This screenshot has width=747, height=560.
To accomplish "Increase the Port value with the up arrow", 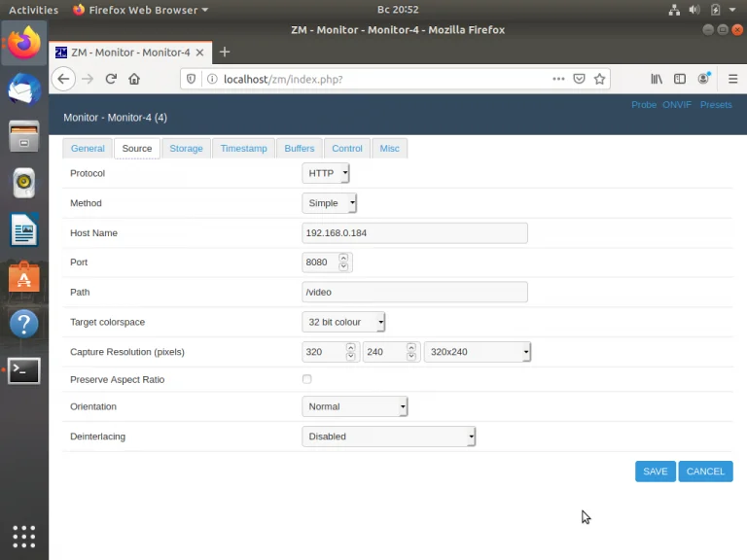I will coord(343,258).
